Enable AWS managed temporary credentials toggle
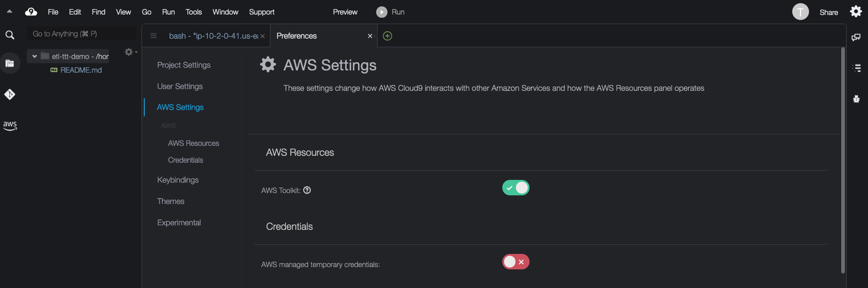This screenshot has width=868, height=288. tap(516, 262)
